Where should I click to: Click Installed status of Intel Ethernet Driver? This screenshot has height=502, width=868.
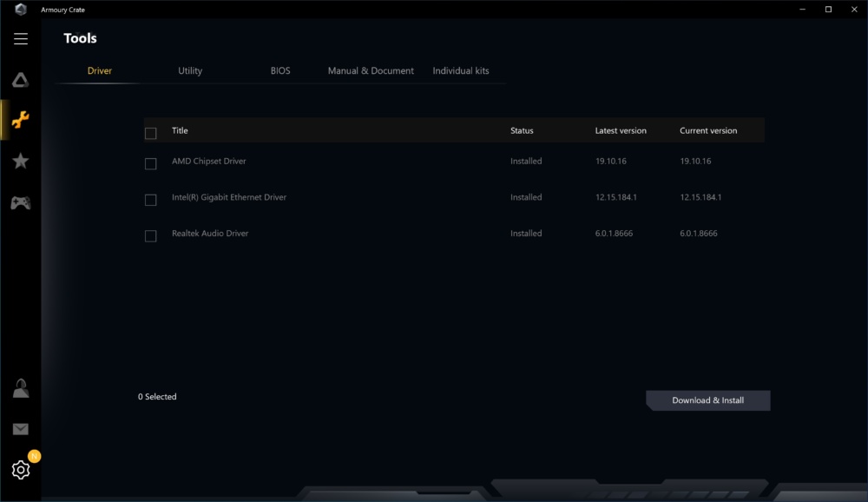point(526,197)
